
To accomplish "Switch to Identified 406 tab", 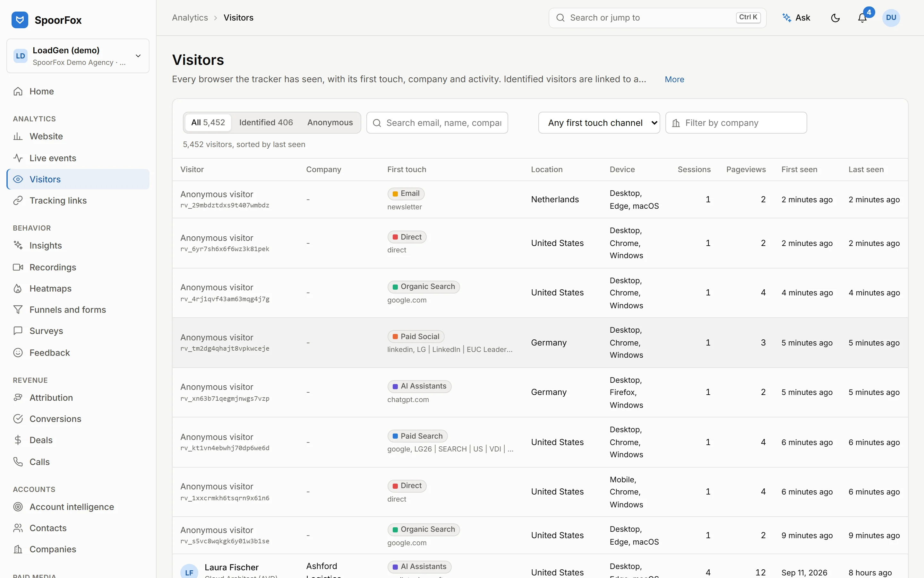I will click(x=266, y=123).
